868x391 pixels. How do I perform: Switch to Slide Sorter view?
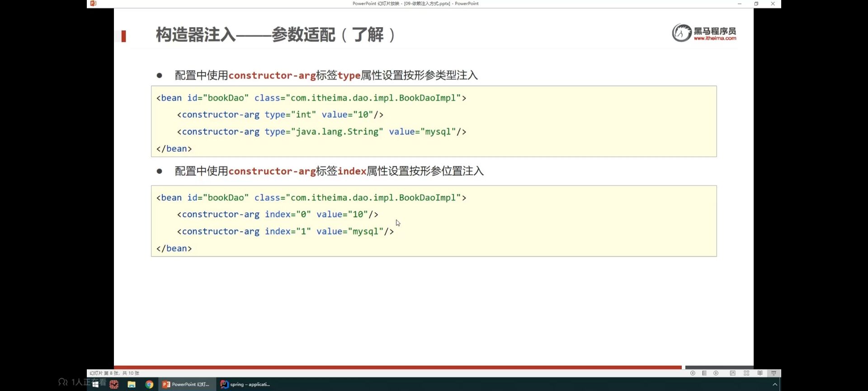[x=746, y=373]
